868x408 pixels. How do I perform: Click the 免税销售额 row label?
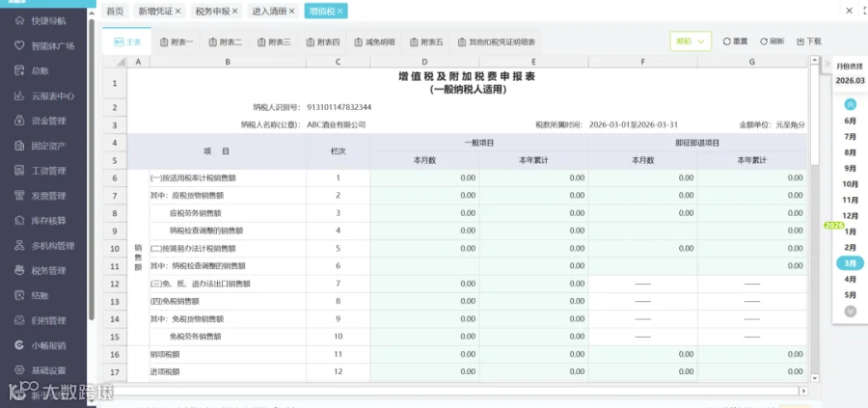pos(175,301)
